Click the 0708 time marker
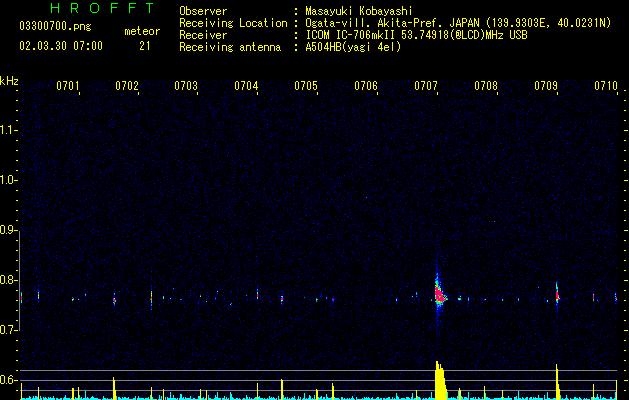Screen dimensions: 629x400 (486, 86)
